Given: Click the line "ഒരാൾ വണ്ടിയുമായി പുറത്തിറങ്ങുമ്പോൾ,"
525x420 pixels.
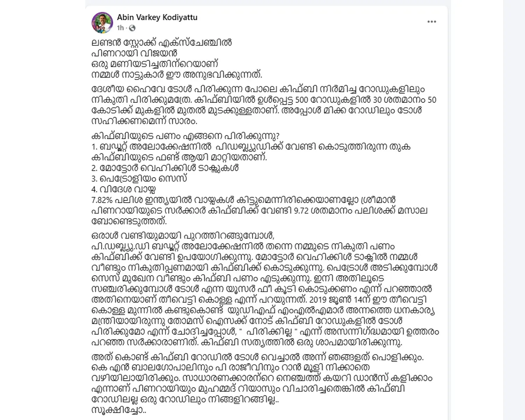Looking at the screenshot, I should pos(183,237).
